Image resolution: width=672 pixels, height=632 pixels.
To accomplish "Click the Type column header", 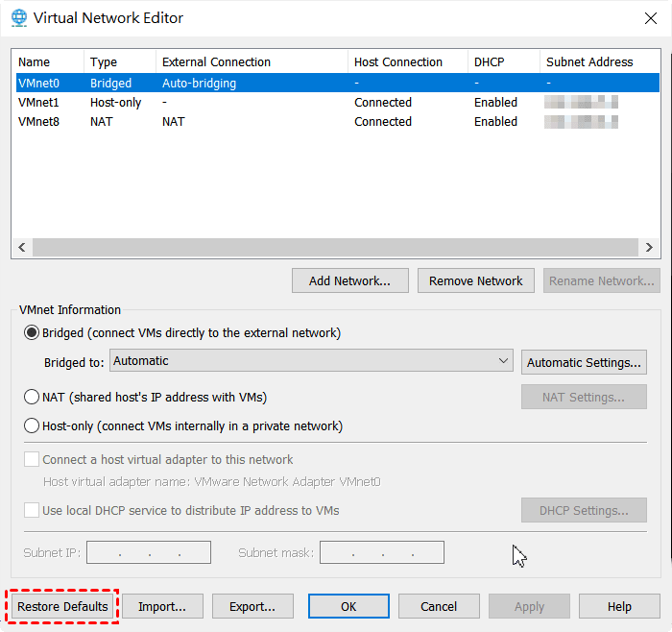I will click(x=120, y=62).
